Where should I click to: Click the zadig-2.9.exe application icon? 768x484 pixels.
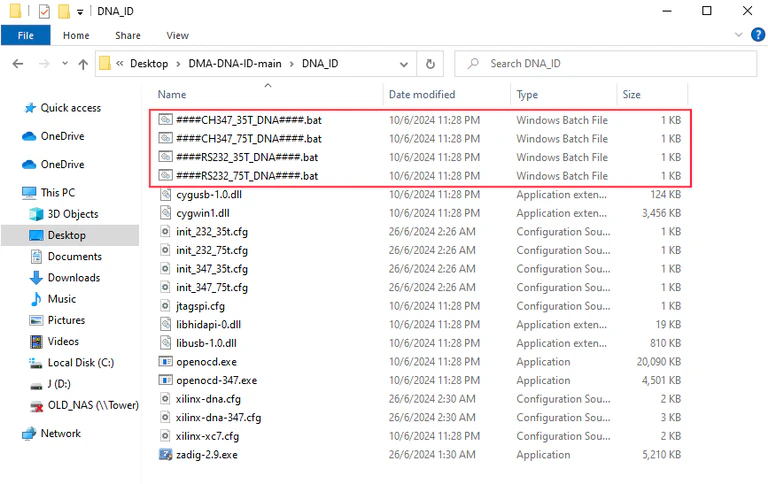click(x=166, y=455)
